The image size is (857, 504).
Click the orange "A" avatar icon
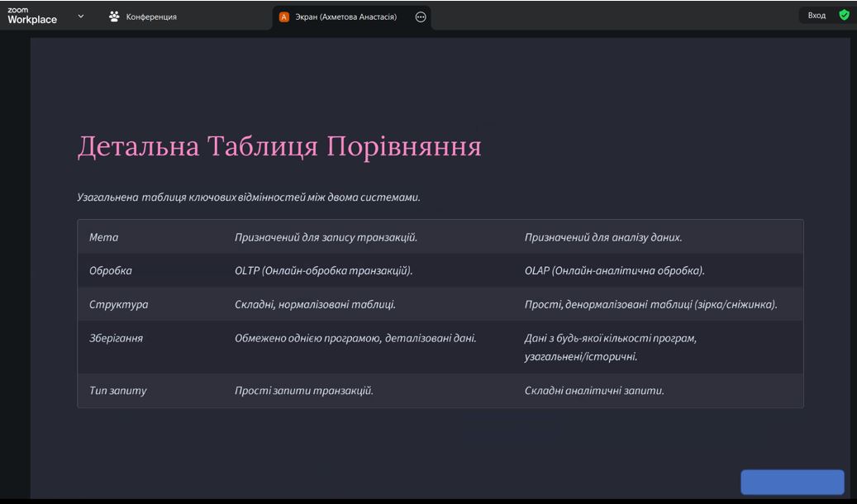[284, 17]
